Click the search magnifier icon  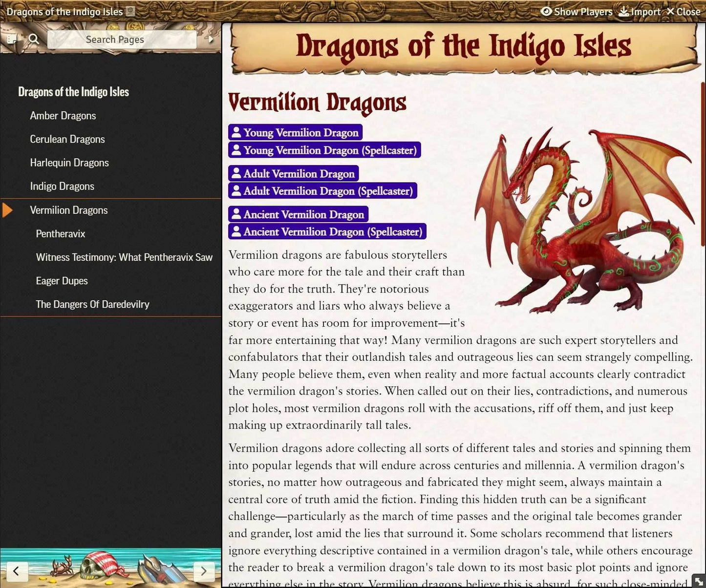(x=33, y=39)
